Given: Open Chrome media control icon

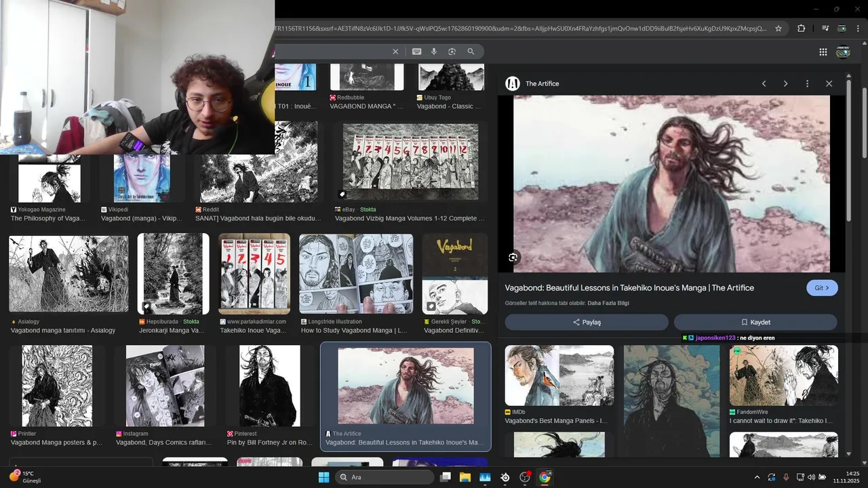Looking at the screenshot, I should point(825,28).
